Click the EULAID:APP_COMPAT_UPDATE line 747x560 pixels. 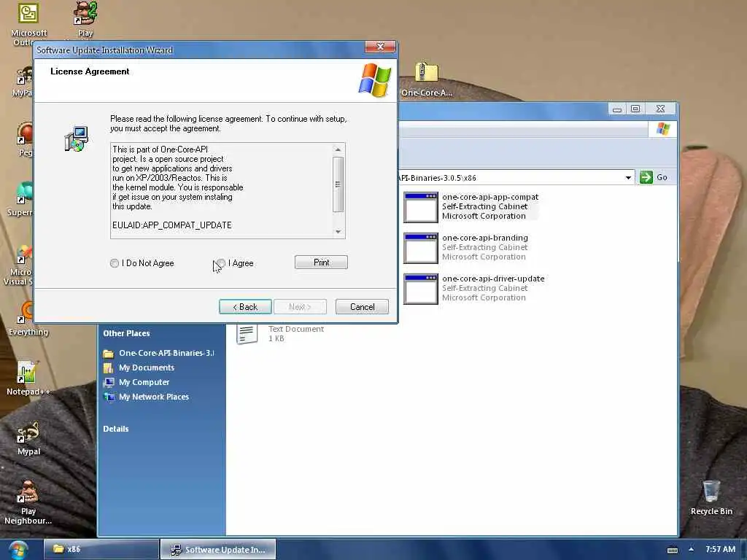point(172,225)
